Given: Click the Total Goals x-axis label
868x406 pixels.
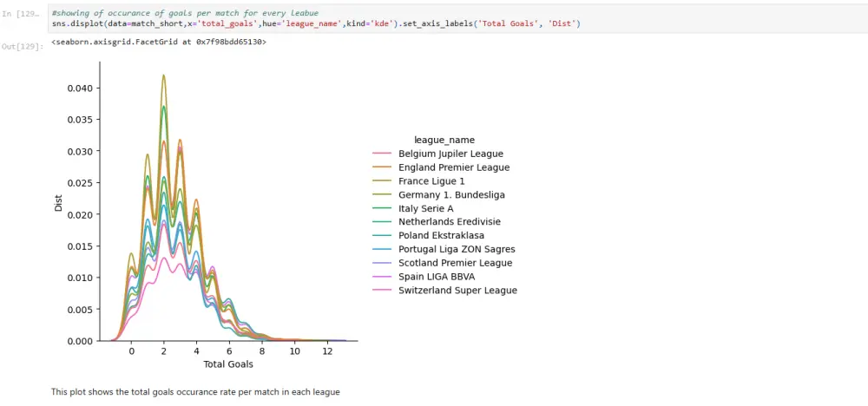Looking at the screenshot, I should tap(228, 364).
